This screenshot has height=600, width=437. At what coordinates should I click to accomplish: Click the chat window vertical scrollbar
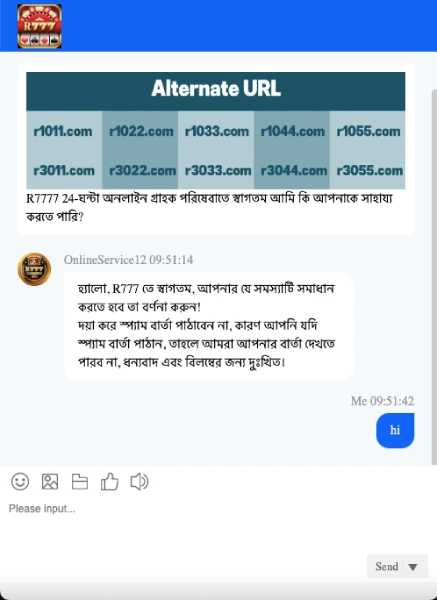point(434,277)
